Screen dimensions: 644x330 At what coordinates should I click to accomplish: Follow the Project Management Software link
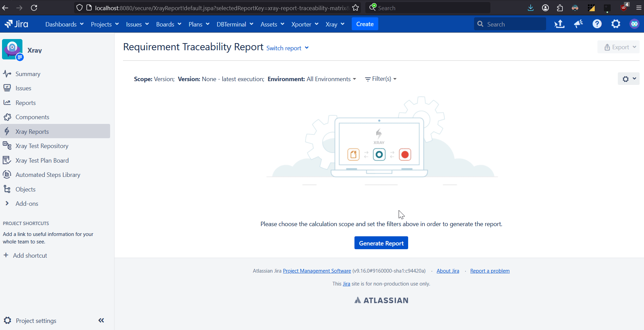pos(317,271)
